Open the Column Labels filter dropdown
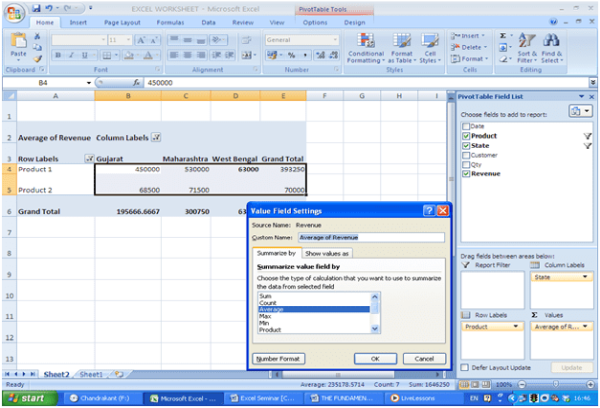The image size is (600, 408). pyautogui.click(x=155, y=137)
